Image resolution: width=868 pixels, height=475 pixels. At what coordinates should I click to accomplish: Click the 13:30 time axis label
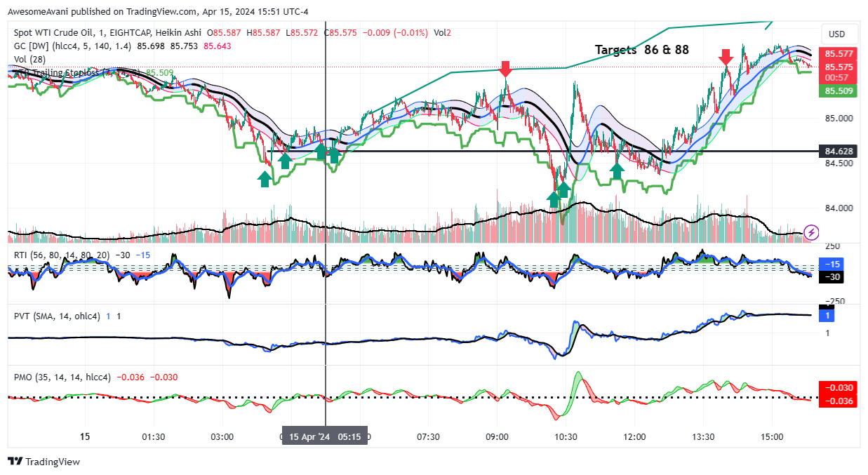point(703,436)
